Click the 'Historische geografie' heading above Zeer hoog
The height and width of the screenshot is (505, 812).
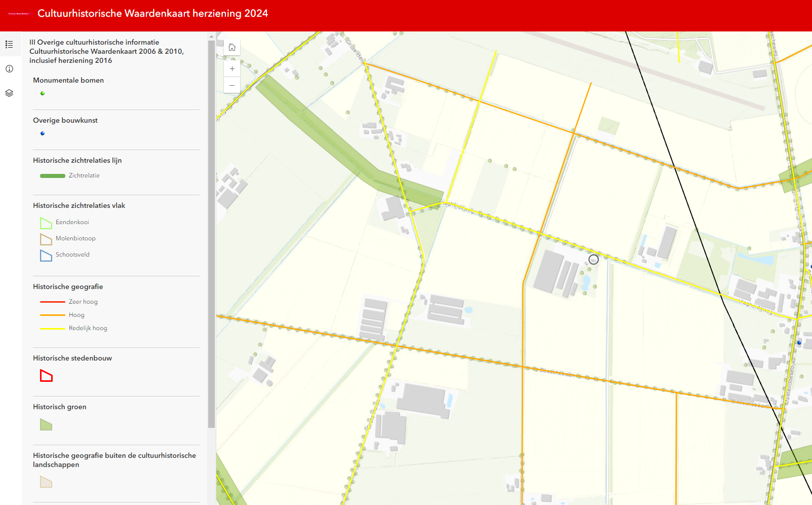(68, 286)
